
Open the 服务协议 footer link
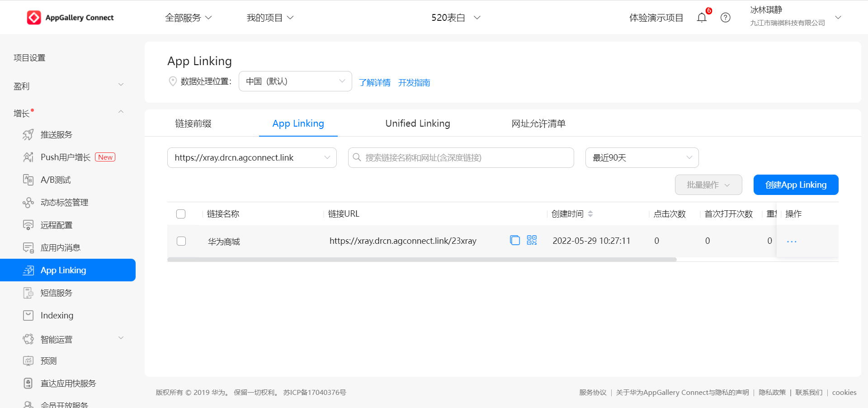(x=593, y=393)
